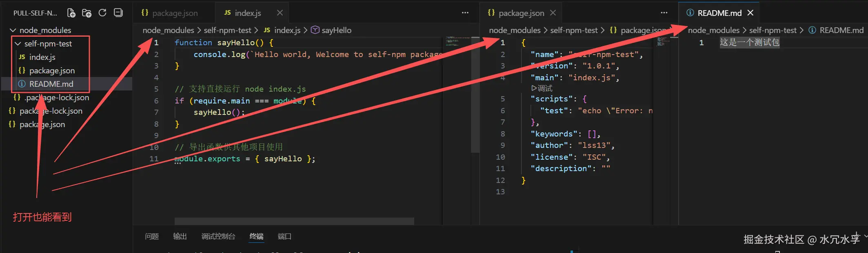
Task: Click self-npm-test breadcrumb in package.json editor
Action: tap(574, 30)
